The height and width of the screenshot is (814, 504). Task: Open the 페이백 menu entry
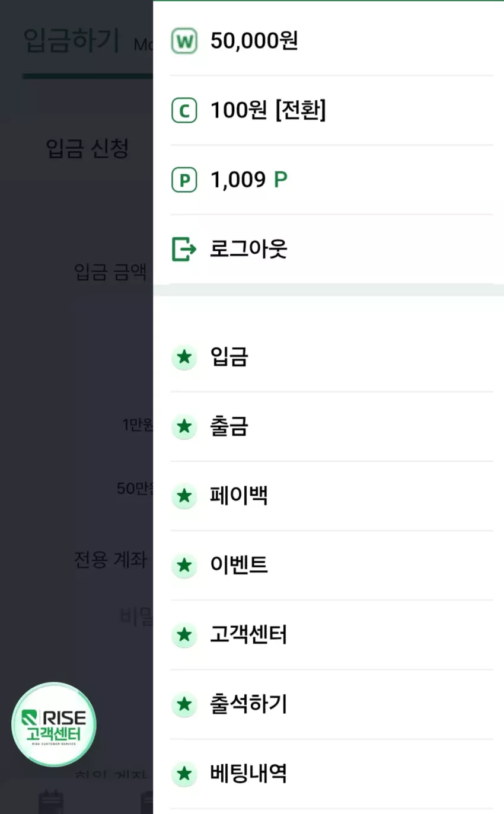point(331,496)
